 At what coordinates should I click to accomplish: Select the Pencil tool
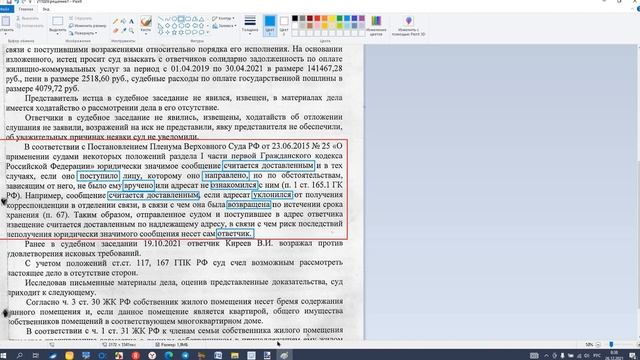(x=116, y=21)
